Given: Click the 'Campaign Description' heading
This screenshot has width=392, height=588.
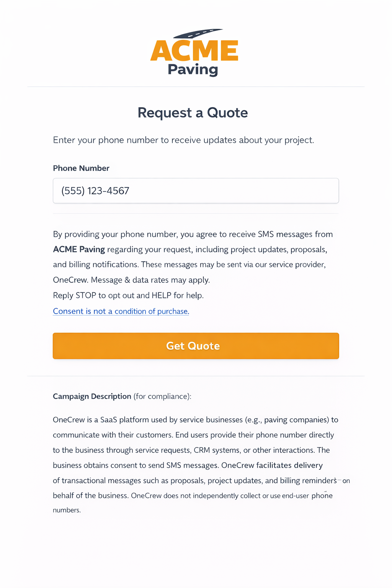Looking at the screenshot, I should pos(92,396).
